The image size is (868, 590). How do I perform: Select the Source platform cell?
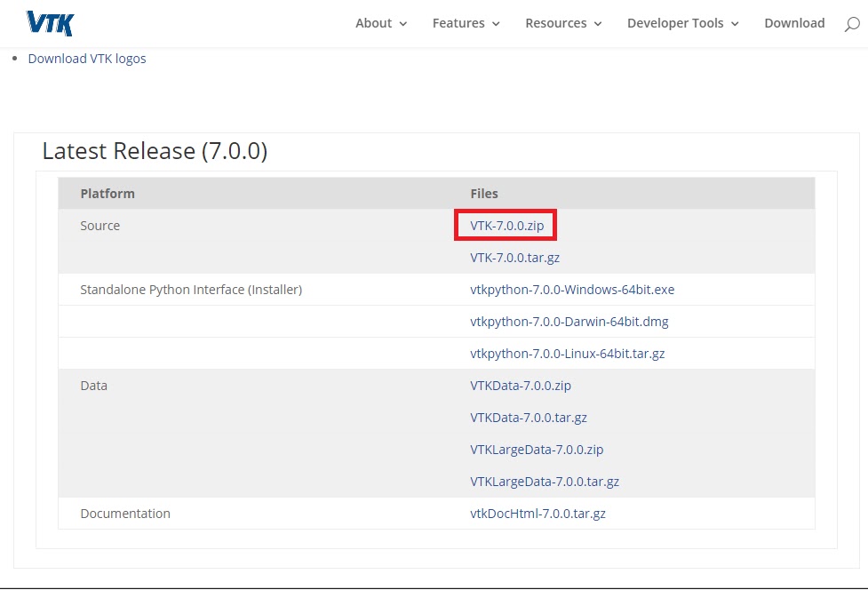click(100, 226)
